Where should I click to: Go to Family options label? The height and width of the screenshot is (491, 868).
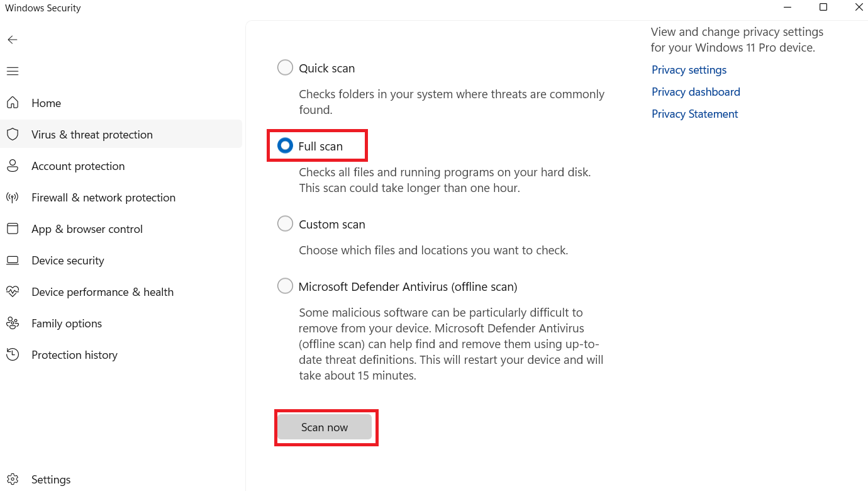[x=67, y=324]
